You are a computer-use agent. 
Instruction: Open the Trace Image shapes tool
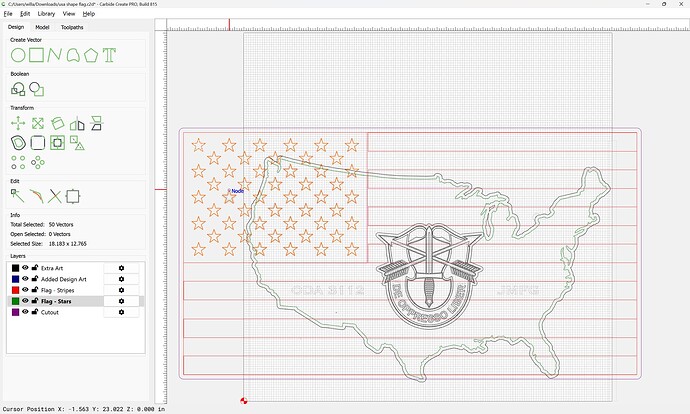point(77,143)
